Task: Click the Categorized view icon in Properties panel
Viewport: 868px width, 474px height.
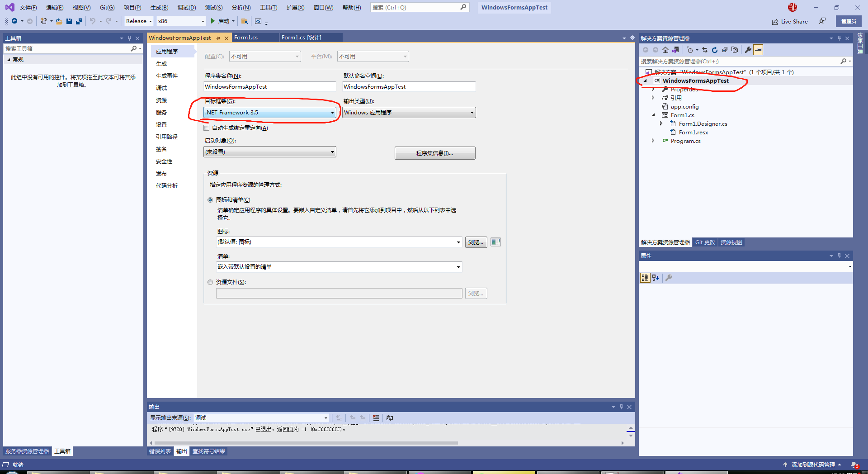Action: [x=645, y=278]
